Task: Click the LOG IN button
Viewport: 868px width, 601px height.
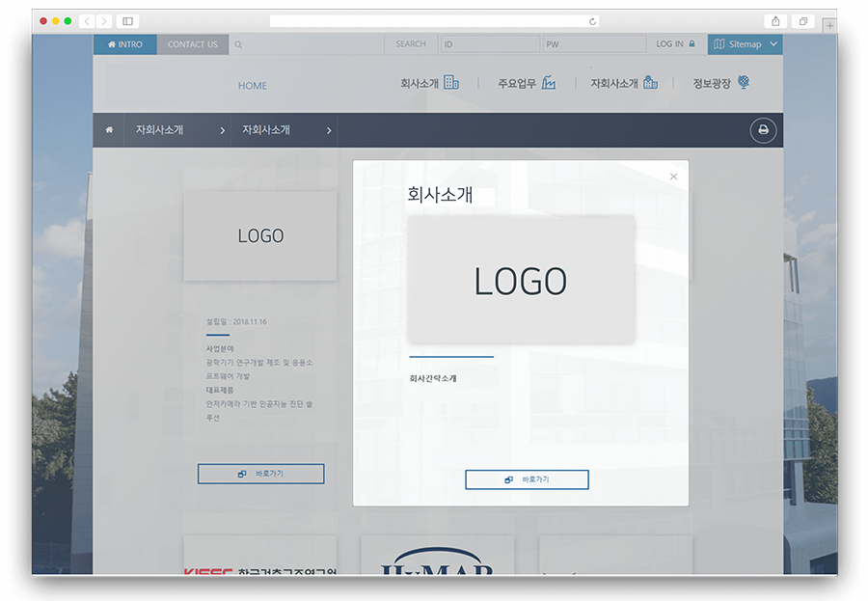Action: tap(669, 43)
